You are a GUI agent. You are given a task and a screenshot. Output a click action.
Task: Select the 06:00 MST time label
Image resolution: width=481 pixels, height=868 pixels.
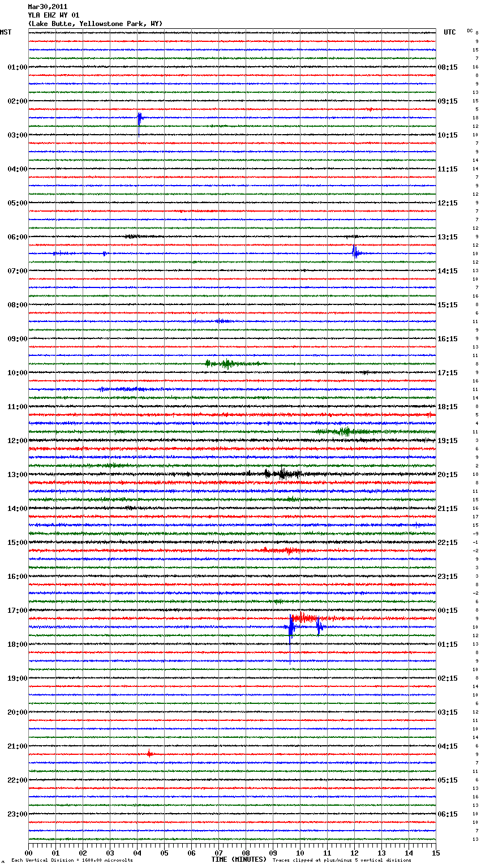click(x=18, y=237)
